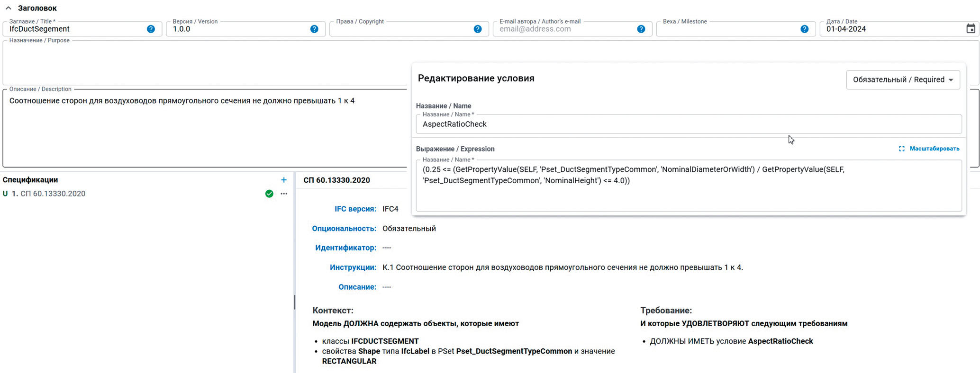Click the Масштабировать expand link
The height and width of the screenshot is (373, 980).
pyautogui.click(x=929, y=149)
